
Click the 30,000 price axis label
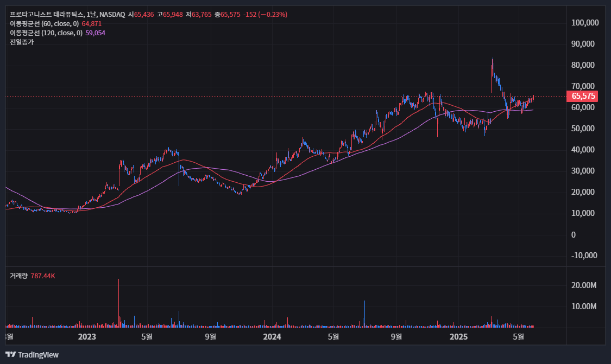583,171
